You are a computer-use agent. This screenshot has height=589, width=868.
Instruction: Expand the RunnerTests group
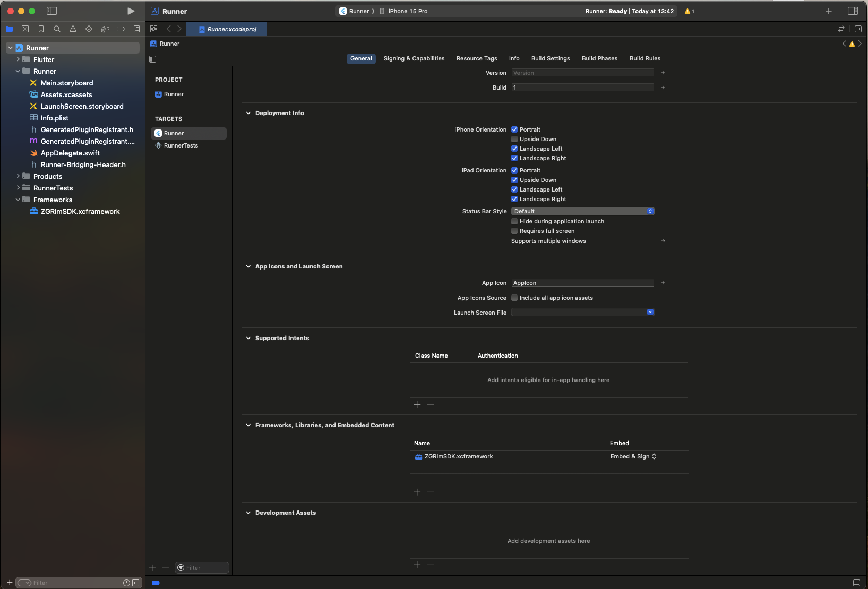tap(18, 188)
